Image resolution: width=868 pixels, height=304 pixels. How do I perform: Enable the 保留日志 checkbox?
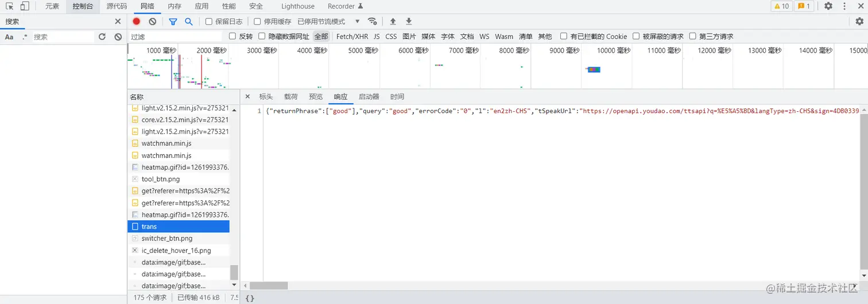pyautogui.click(x=209, y=21)
